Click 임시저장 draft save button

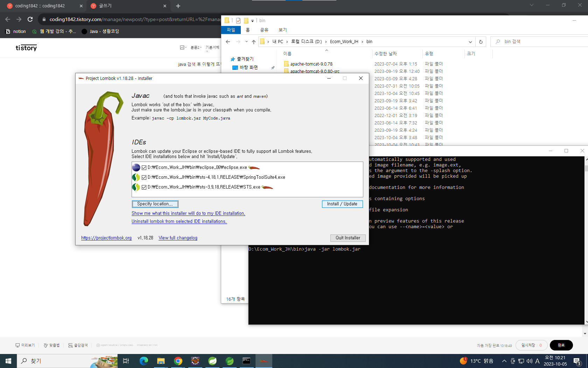coord(528,345)
